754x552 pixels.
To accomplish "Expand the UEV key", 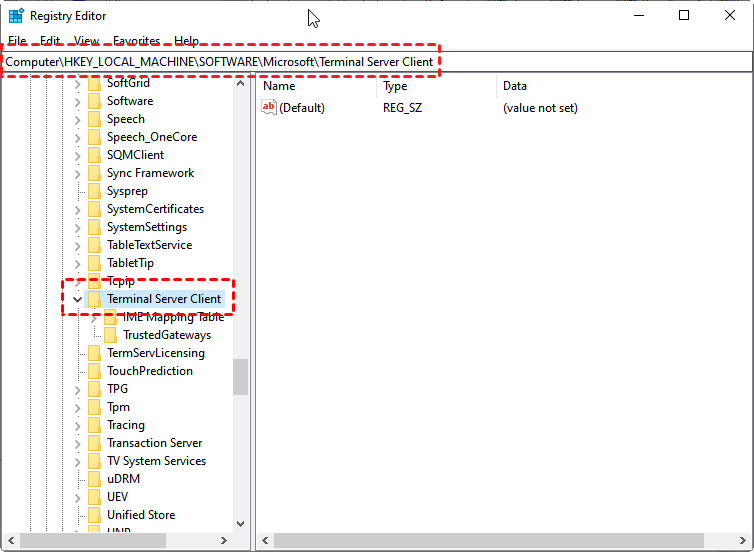I will point(77,498).
